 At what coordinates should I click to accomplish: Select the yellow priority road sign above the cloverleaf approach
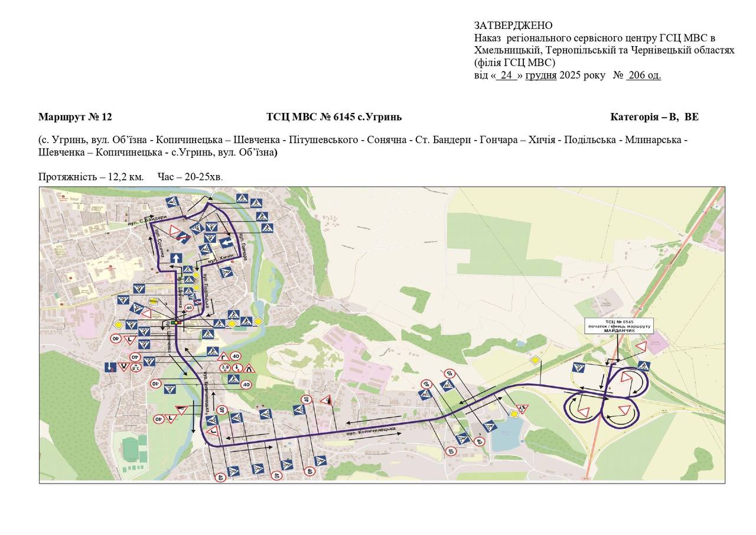[535, 361]
